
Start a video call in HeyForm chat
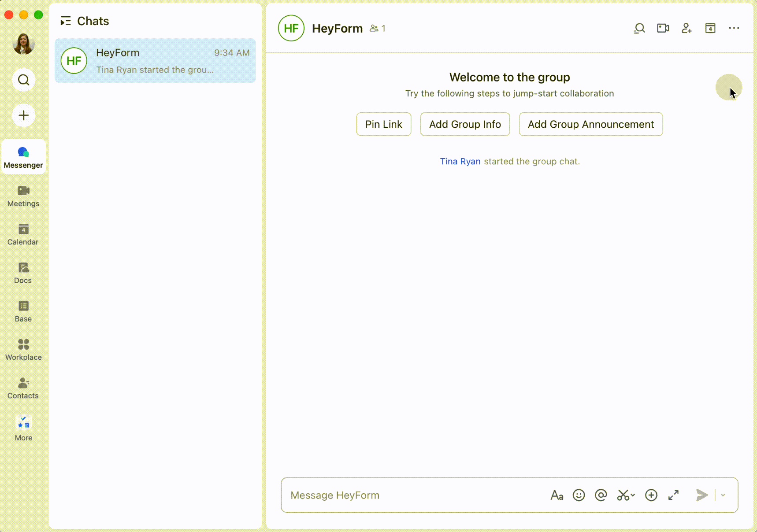click(663, 28)
